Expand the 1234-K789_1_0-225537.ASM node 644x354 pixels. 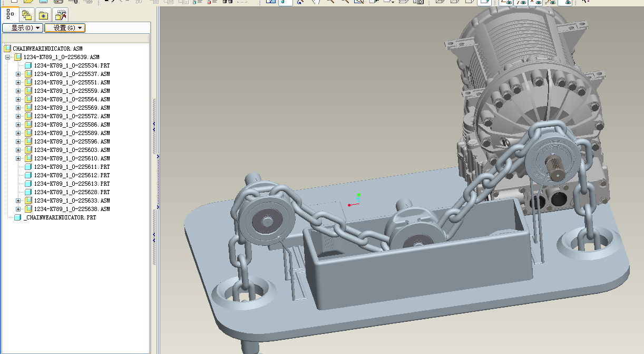click(x=18, y=74)
